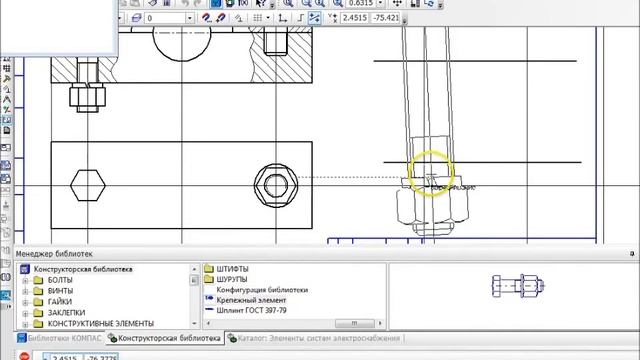Click the zoom window magnifier icon
Image resolution: width=640 pixels, height=360 pixels.
(x=288, y=3)
